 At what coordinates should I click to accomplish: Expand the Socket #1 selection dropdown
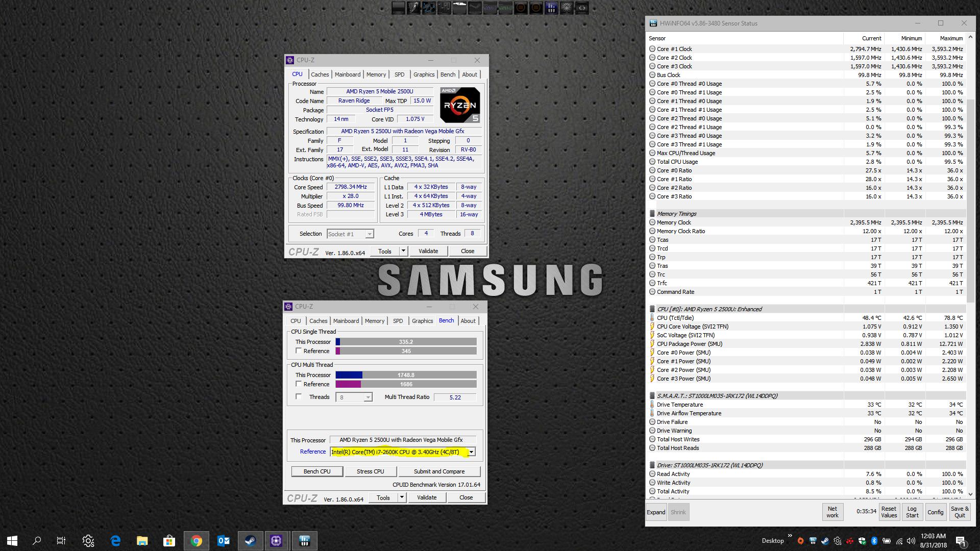(370, 234)
